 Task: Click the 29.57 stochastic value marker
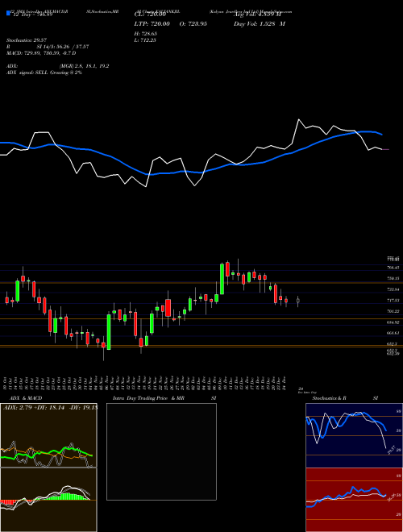pos(391,451)
